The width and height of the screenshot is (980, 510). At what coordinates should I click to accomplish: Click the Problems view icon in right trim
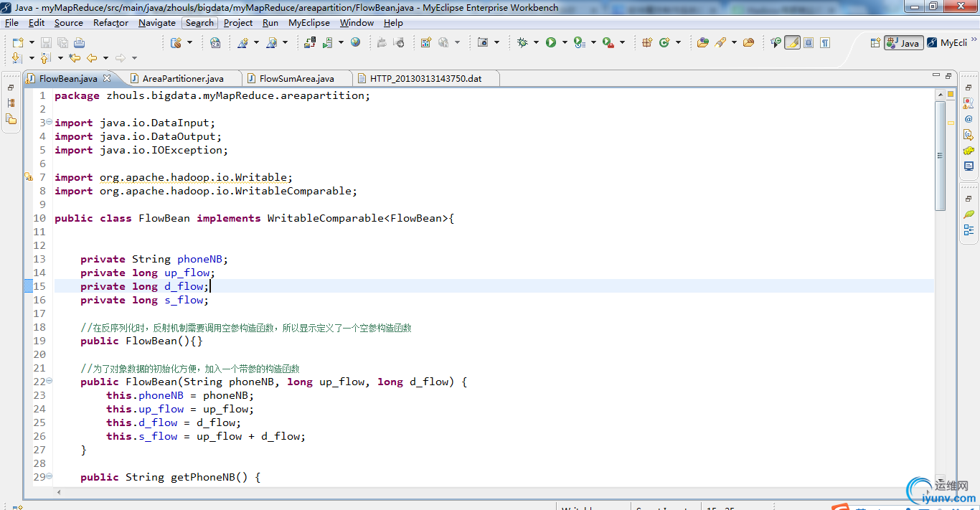tap(969, 103)
